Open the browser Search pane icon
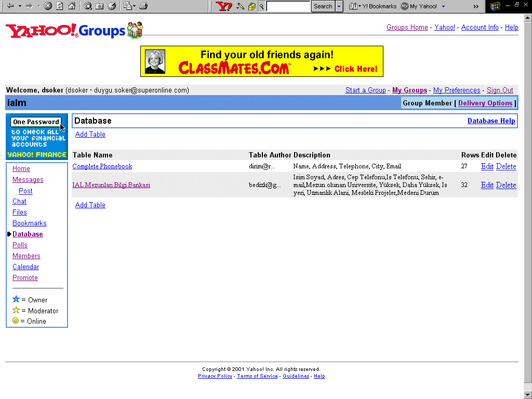The height and width of the screenshot is (399, 532). click(x=88, y=6)
